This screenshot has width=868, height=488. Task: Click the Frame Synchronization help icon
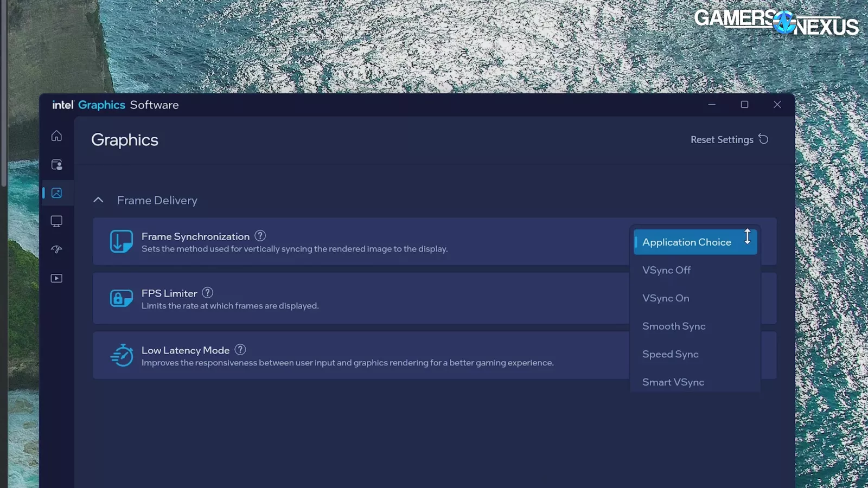coord(260,236)
